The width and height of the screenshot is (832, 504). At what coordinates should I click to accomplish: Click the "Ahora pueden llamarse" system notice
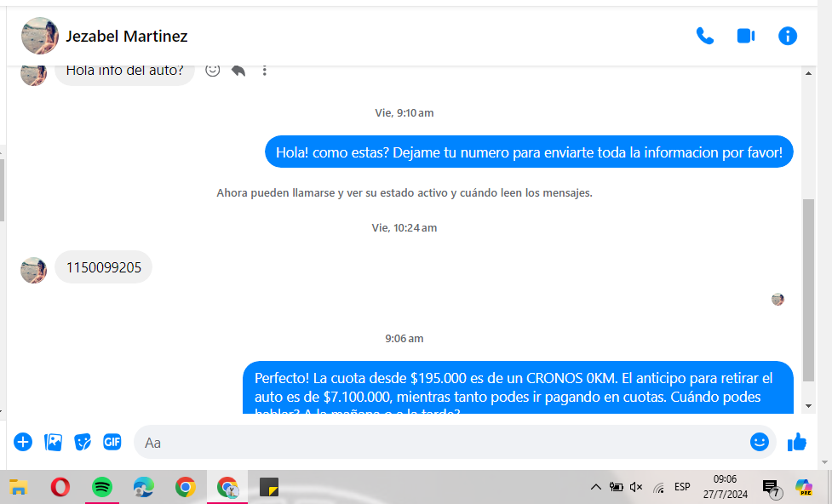point(405,193)
